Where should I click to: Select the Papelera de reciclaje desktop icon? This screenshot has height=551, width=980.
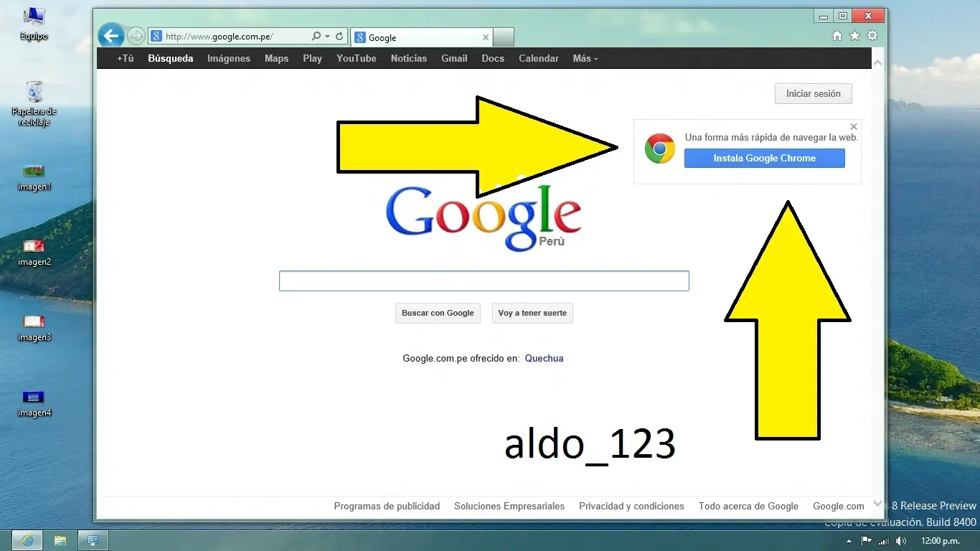34,103
